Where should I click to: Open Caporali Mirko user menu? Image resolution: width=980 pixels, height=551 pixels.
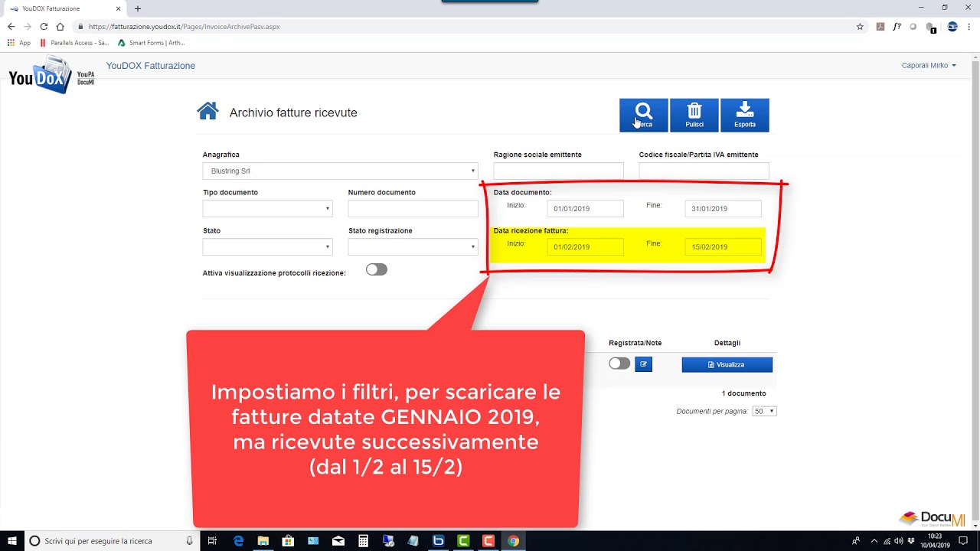point(929,66)
